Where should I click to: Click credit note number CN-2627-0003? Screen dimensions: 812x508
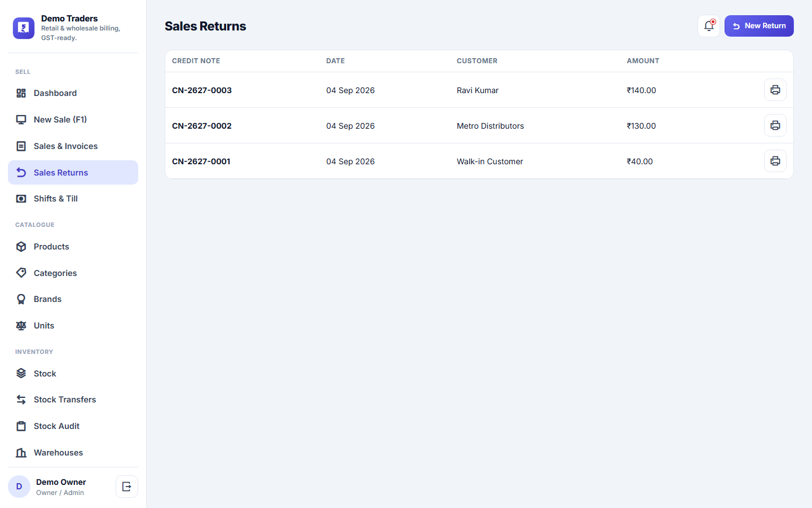pyautogui.click(x=202, y=90)
